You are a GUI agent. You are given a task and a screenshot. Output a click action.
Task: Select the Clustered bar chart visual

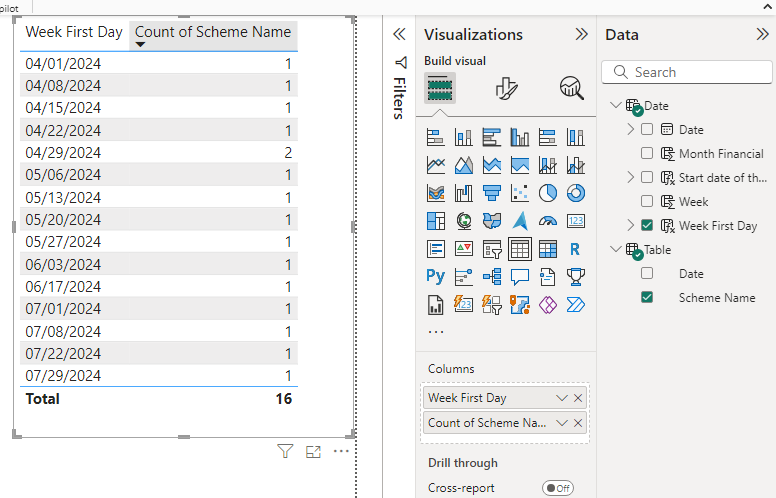point(491,137)
